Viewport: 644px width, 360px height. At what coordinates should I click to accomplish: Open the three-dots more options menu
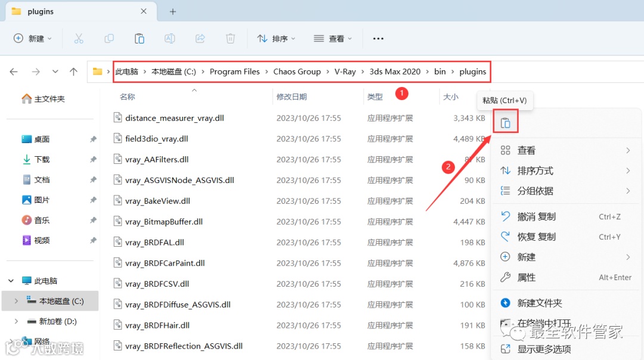378,39
